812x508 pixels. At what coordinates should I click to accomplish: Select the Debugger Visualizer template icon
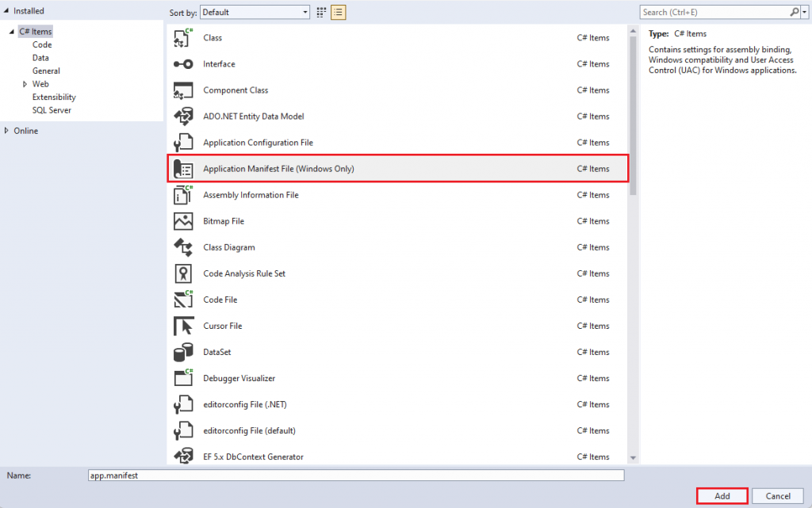click(183, 378)
